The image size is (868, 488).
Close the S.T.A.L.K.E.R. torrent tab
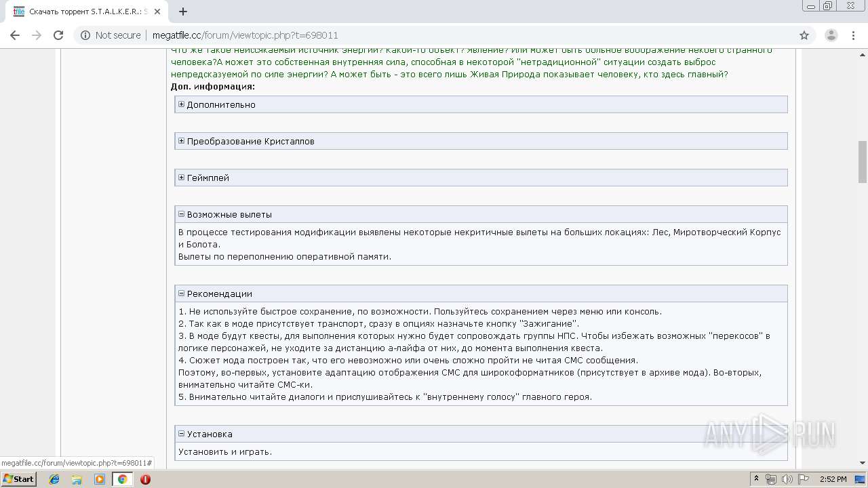click(x=158, y=12)
